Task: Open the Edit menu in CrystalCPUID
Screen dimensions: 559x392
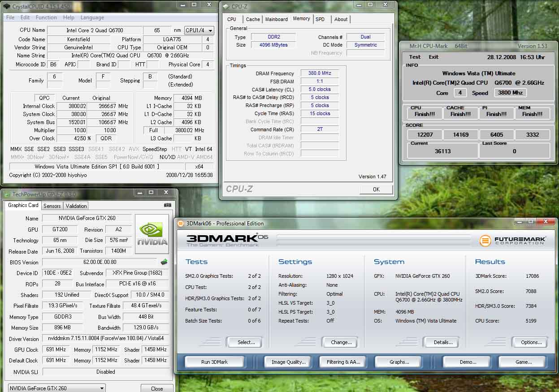Action: pos(25,17)
